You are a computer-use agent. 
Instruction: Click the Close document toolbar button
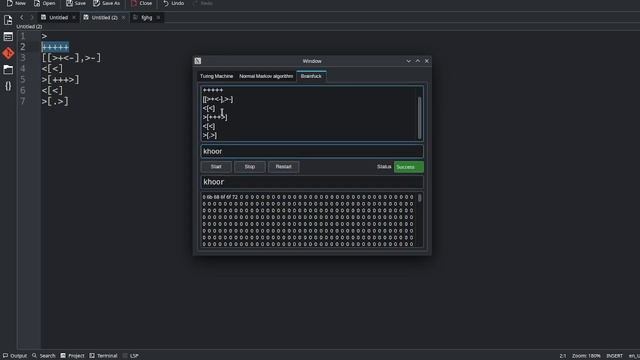[x=141, y=3]
